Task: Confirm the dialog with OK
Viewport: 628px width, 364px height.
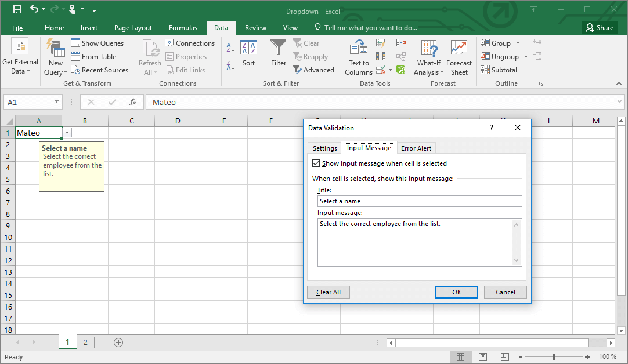Action: coord(457,292)
